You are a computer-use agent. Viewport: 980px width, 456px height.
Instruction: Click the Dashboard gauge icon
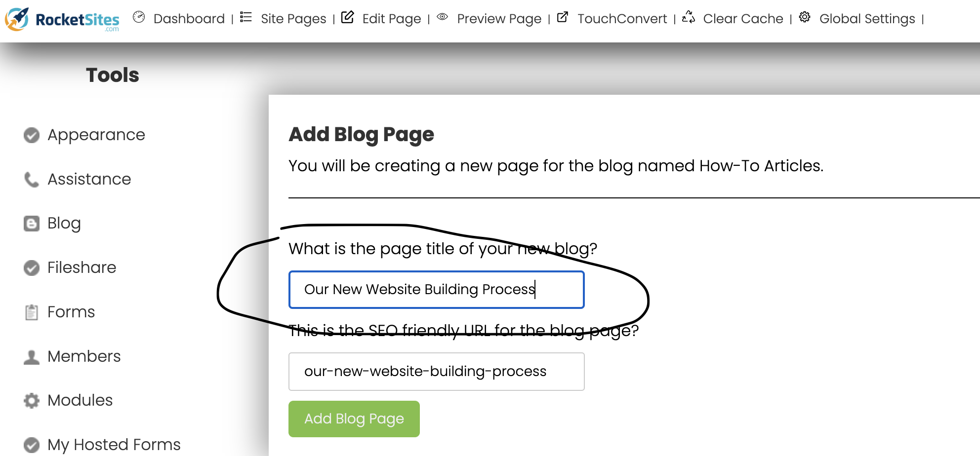coord(139,17)
